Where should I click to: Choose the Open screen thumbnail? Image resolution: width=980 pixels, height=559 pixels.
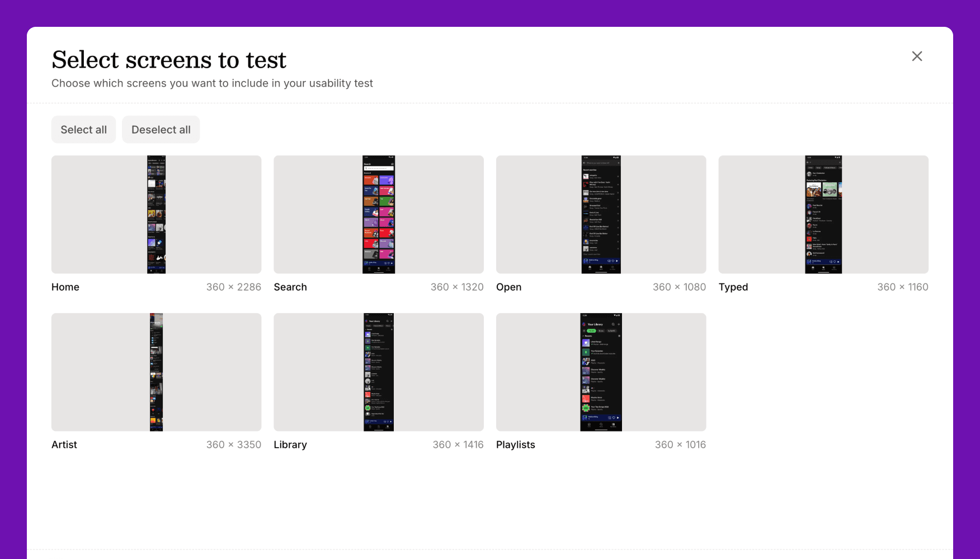click(601, 215)
